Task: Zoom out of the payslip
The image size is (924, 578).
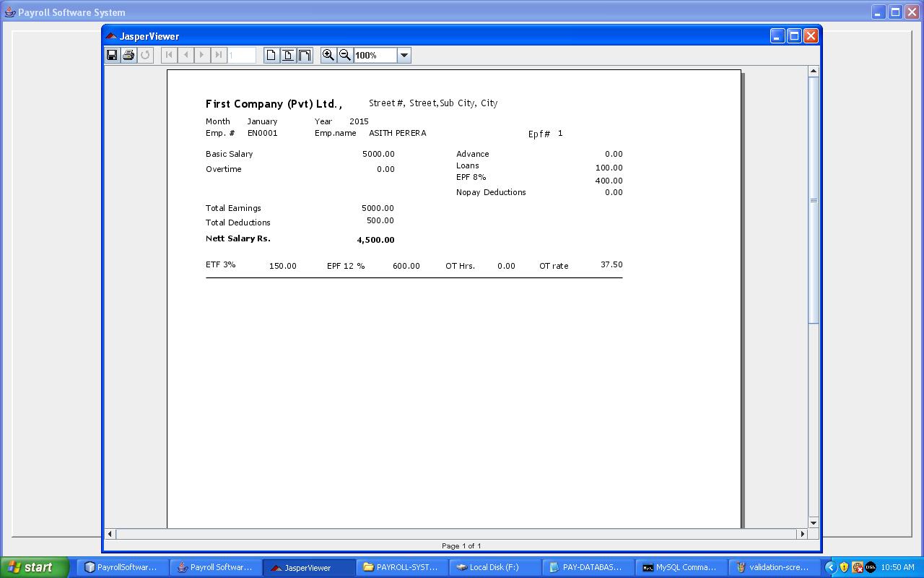Action: [x=345, y=55]
